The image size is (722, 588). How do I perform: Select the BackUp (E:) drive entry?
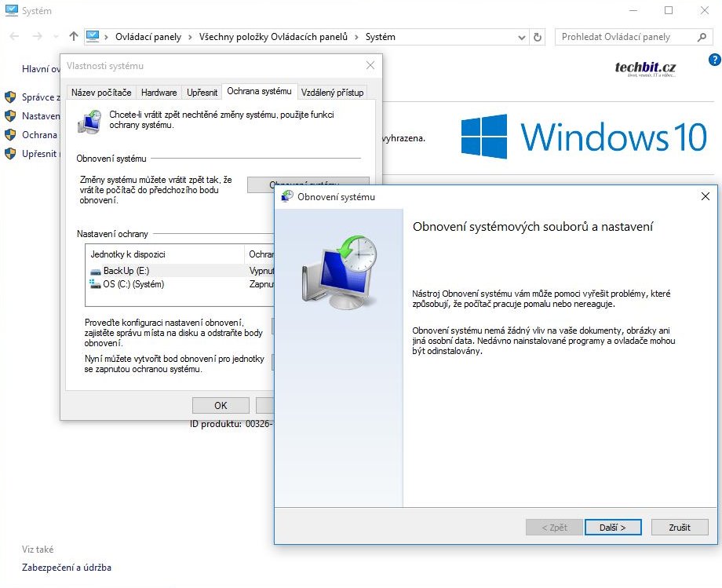[126, 271]
